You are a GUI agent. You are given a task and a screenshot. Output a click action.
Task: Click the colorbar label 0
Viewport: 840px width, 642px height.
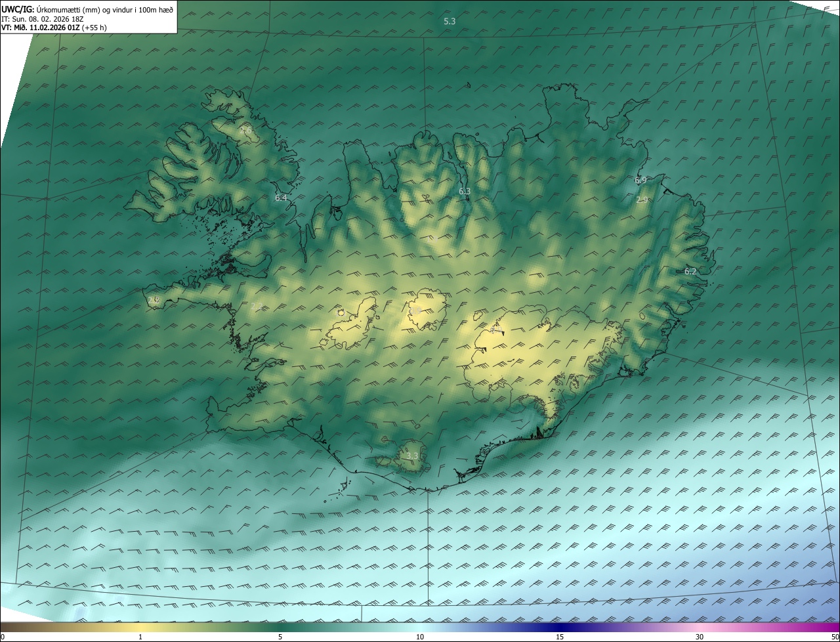pyautogui.click(x=3, y=637)
